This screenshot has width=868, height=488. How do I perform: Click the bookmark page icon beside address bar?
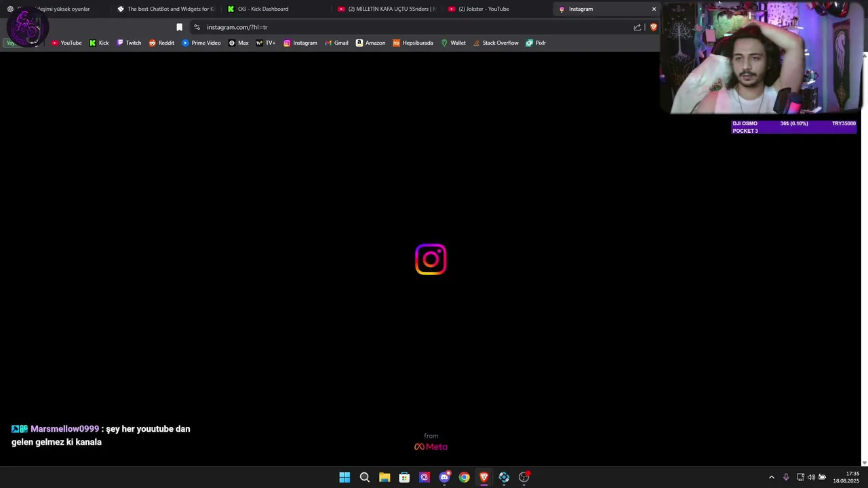pos(179,27)
